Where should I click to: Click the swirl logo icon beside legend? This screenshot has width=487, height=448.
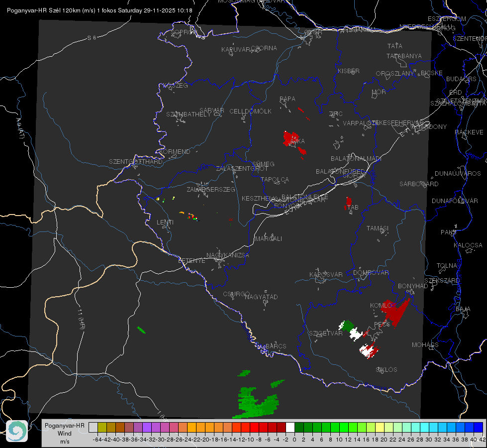tap(17, 431)
